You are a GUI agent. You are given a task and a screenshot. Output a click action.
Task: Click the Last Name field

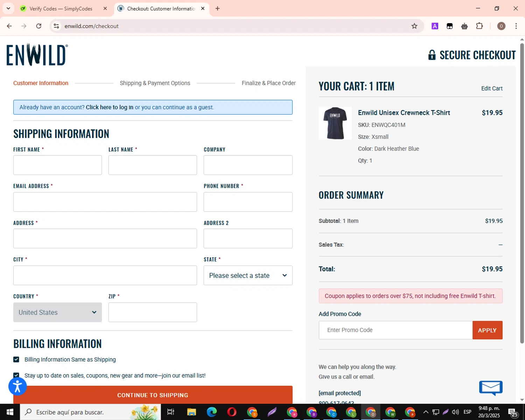(x=153, y=165)
